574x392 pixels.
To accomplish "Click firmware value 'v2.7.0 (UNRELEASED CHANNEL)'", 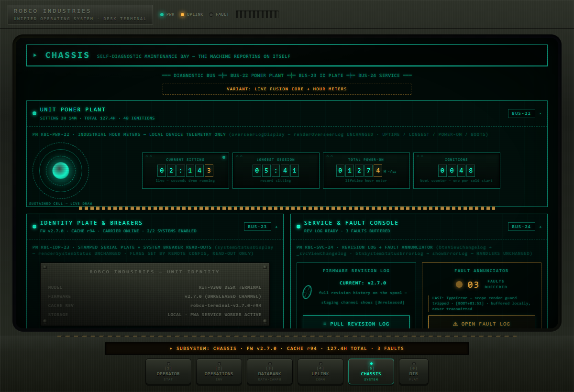I will pos(223,296).
